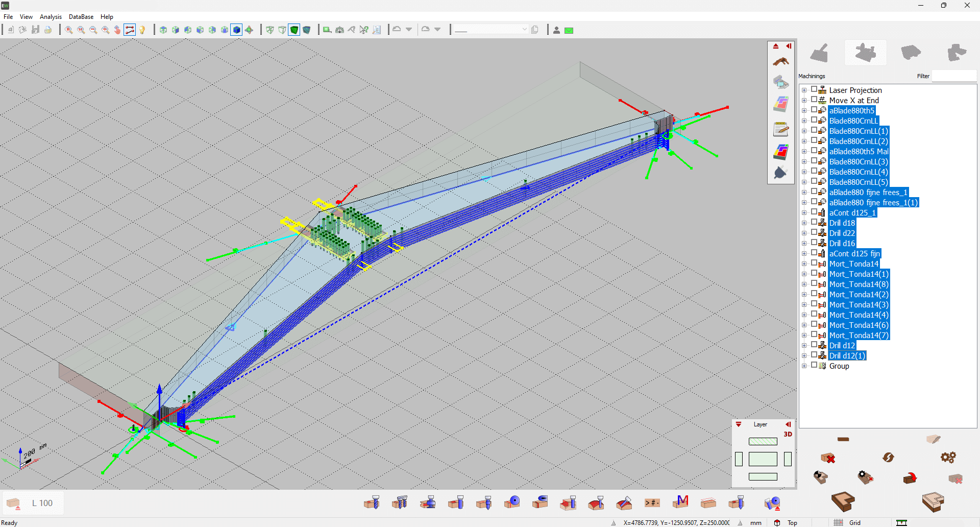This screenshot has width=980, height=527.
Task: Check the Group checkbox
Action: pyautogui.click(x=814, y=365)
